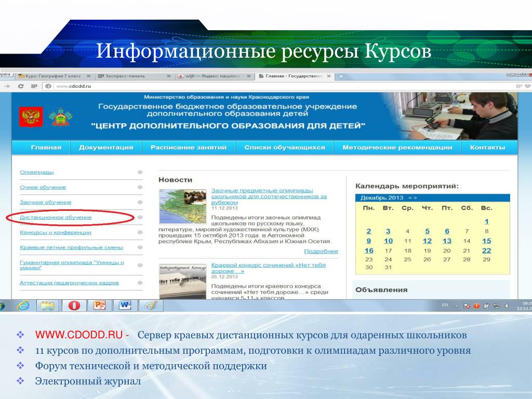The width and height of the screenshot is (532, 399).
Task: Open PowerPoint from the taskbar
Action: (x=100, y=305)
